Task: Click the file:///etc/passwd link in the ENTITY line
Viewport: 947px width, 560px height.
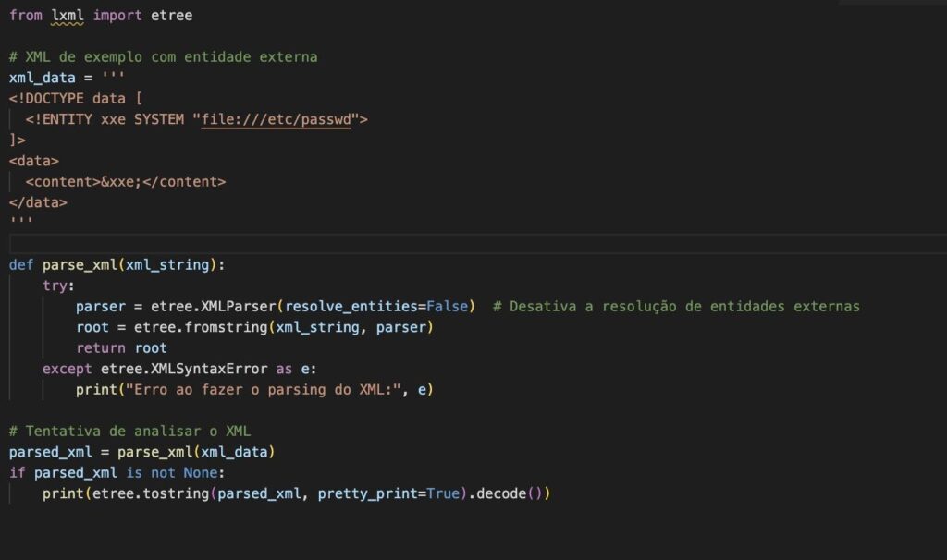Action: [x=277, y=119]
